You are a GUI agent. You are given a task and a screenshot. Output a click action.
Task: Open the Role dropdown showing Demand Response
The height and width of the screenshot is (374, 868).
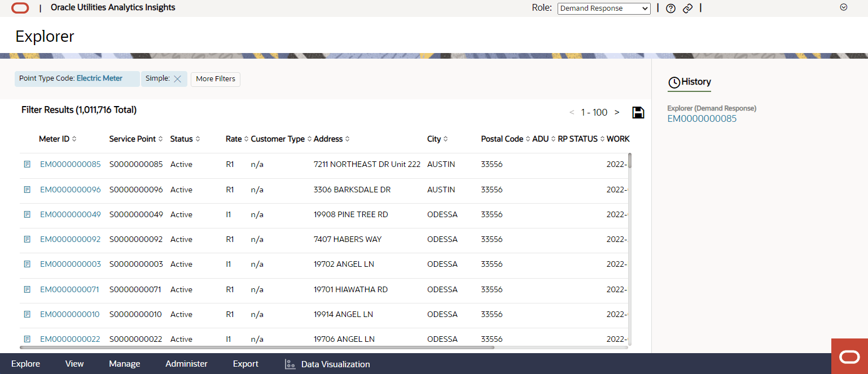pyautogui.click(x=604, y=8)
